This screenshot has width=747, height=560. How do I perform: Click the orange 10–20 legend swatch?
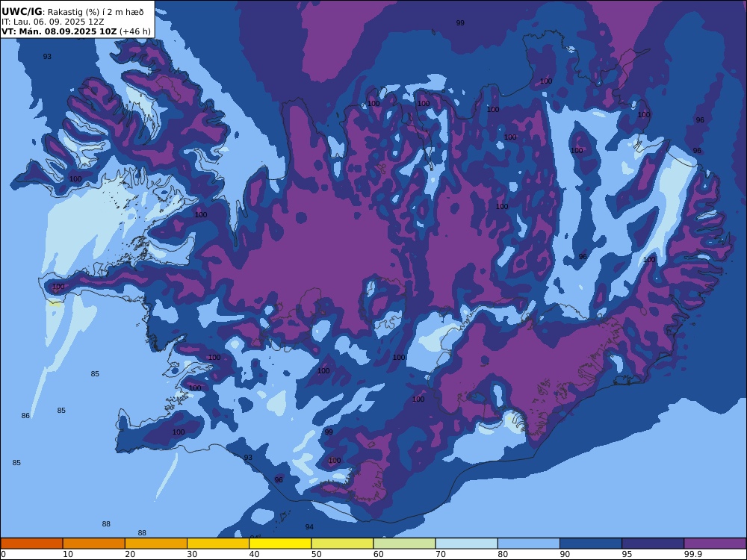pos(94,544)
